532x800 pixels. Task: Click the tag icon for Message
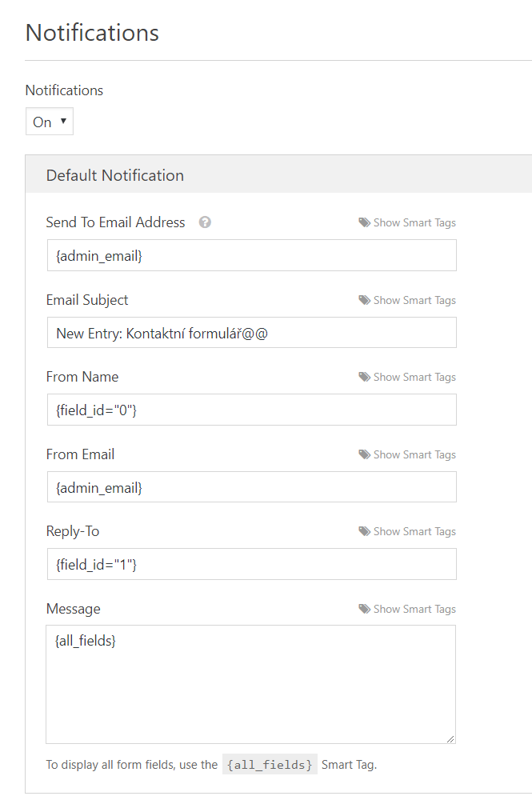(364, 609)
